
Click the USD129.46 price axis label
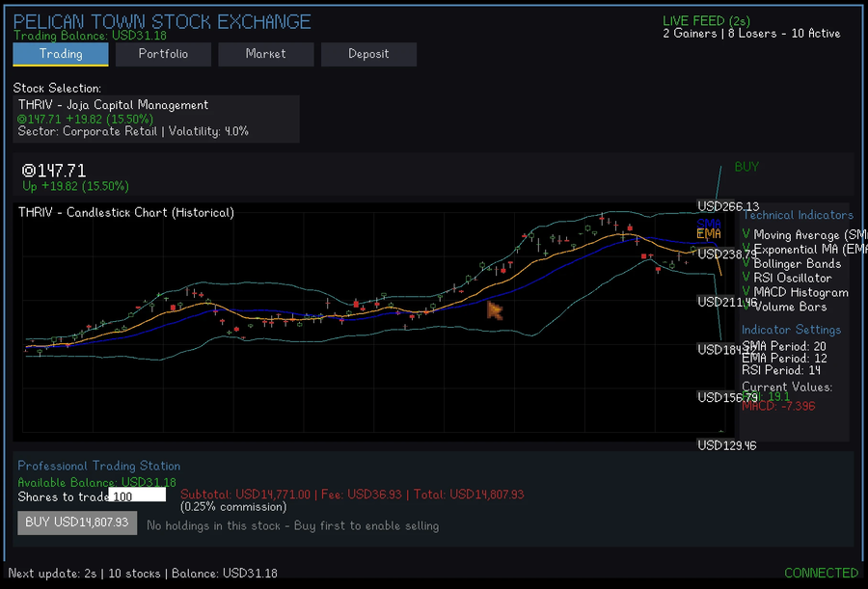coord(727,445)
